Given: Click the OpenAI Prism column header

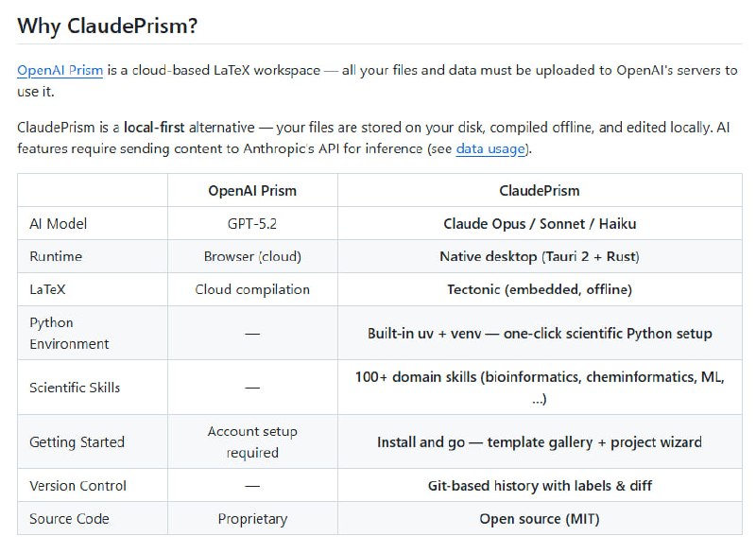Looking at the screenshot, I should point(252,191).
